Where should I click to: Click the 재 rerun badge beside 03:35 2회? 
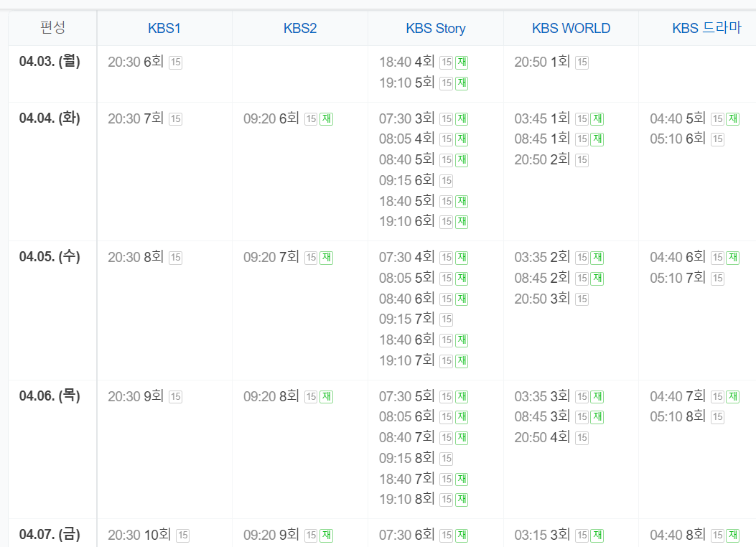click(597, 258)
